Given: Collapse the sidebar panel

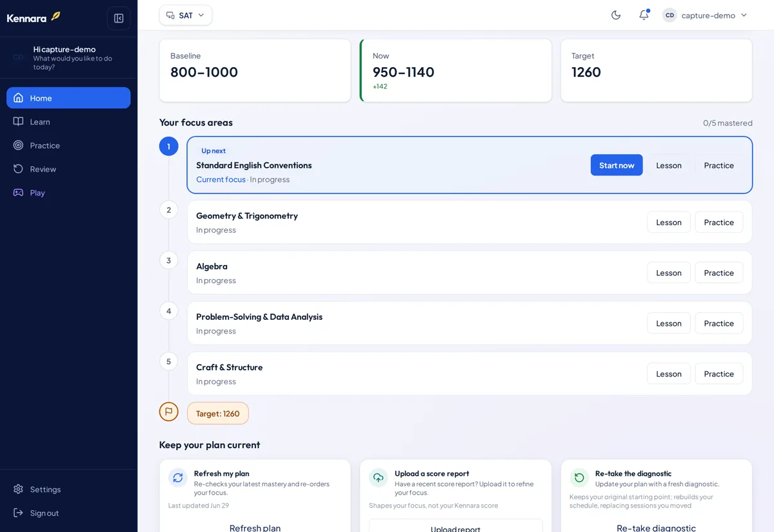Looking at the screenshot, I should [x=119, y=18].
